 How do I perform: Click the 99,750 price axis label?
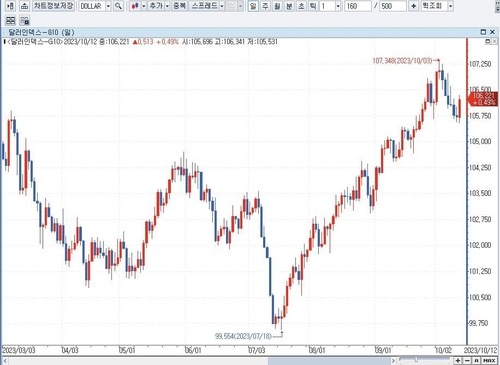tap(478, 323)
